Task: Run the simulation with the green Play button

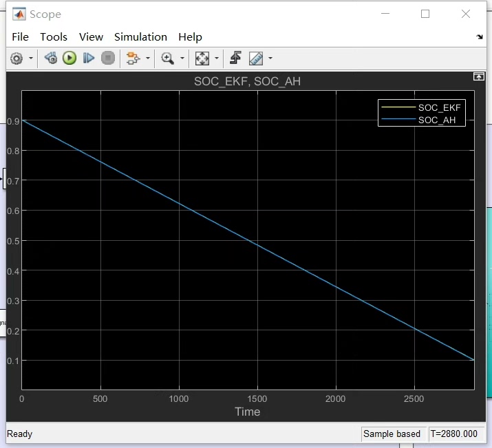Action: 69,58
